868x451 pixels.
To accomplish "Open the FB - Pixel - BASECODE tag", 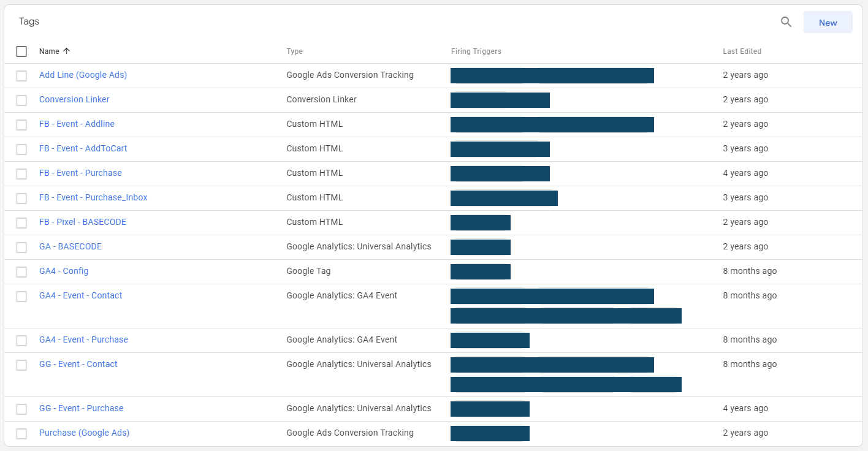I will coord(83,222).
